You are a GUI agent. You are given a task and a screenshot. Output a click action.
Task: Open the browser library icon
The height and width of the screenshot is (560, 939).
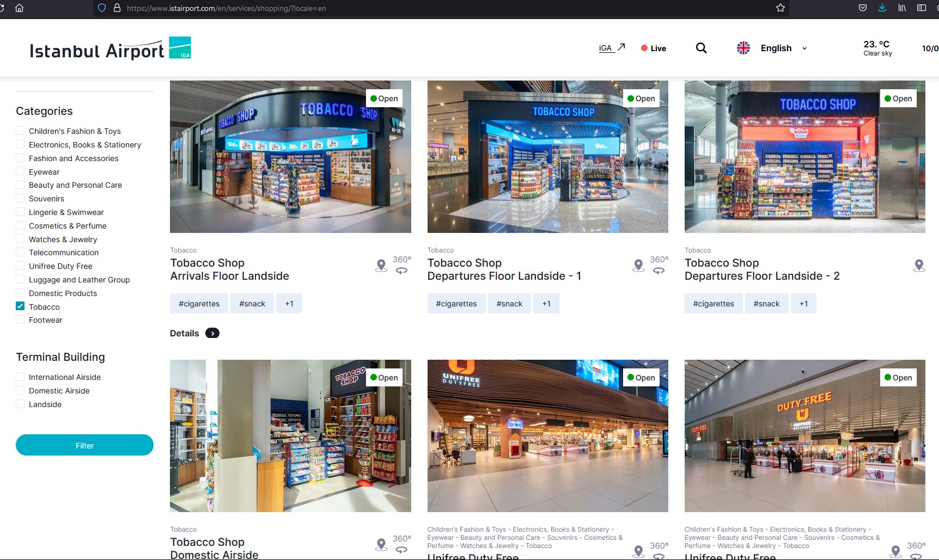pos(902,8)
